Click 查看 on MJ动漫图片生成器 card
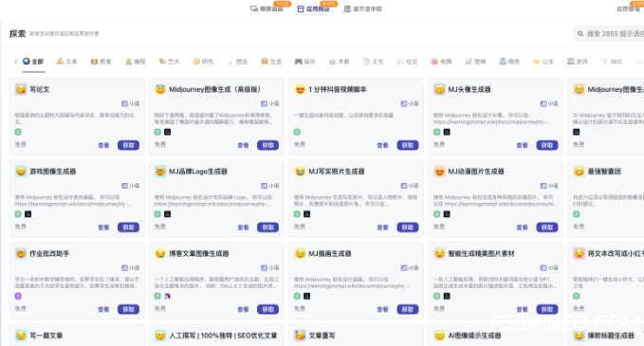 pyautogui.click(x=523, y=227)
